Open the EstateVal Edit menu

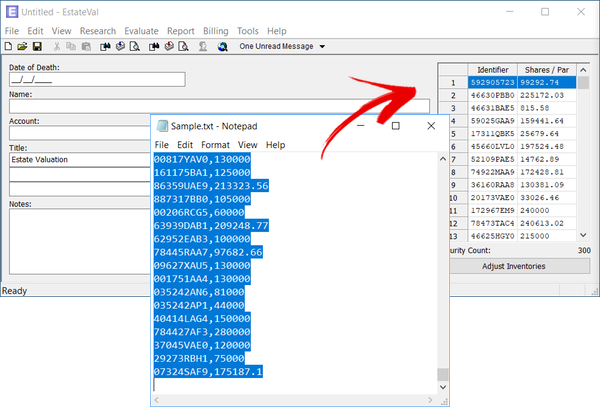35,31
